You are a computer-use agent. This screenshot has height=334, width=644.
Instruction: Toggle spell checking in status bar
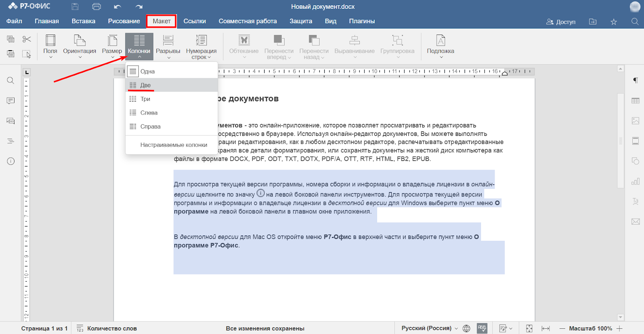pyautogui.click(x=482, y=328)
